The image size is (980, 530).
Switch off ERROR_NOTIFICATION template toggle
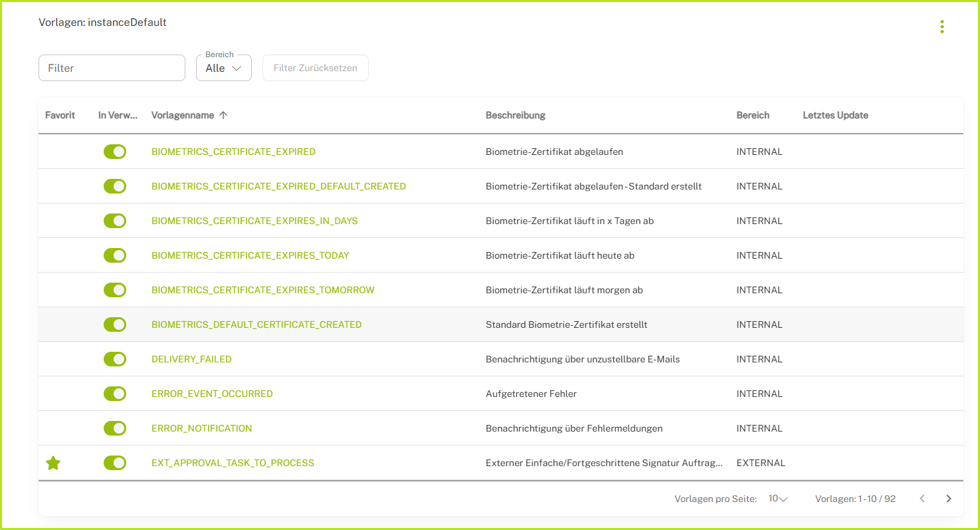pyautogui.click(x=115, y=428)
